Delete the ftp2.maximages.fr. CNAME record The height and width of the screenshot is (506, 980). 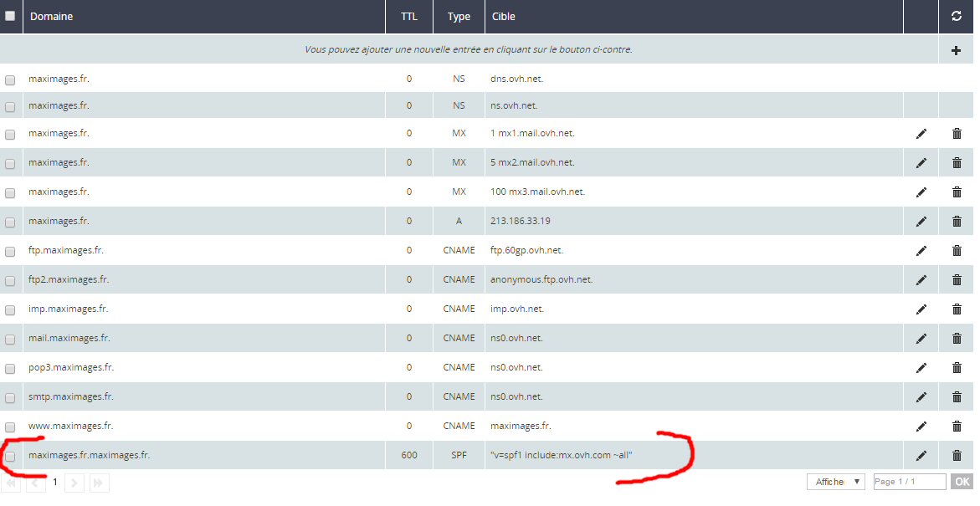click(x=957, y=280)
